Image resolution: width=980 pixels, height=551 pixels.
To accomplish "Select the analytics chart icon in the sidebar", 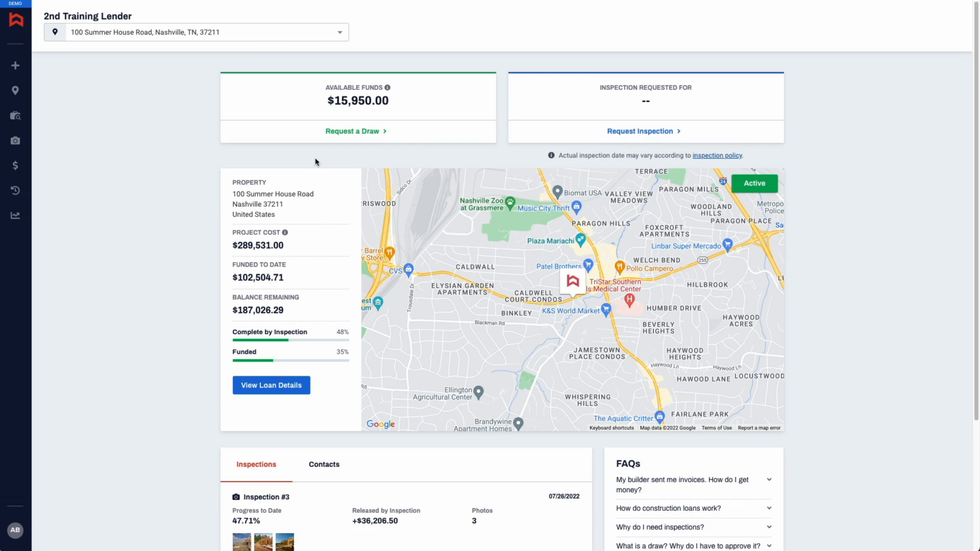I will click(15, 215).
